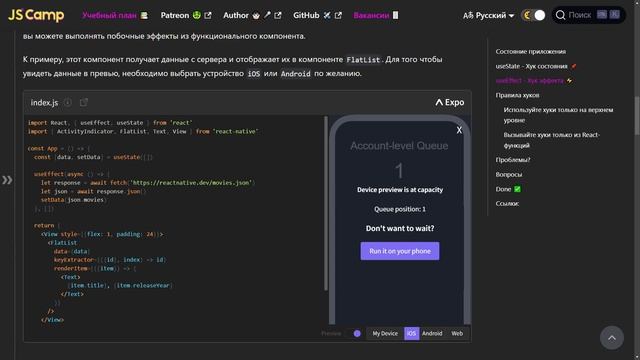640x360 pixels.
Task: Click the code editor scrollbar
Action: (326, 203)
